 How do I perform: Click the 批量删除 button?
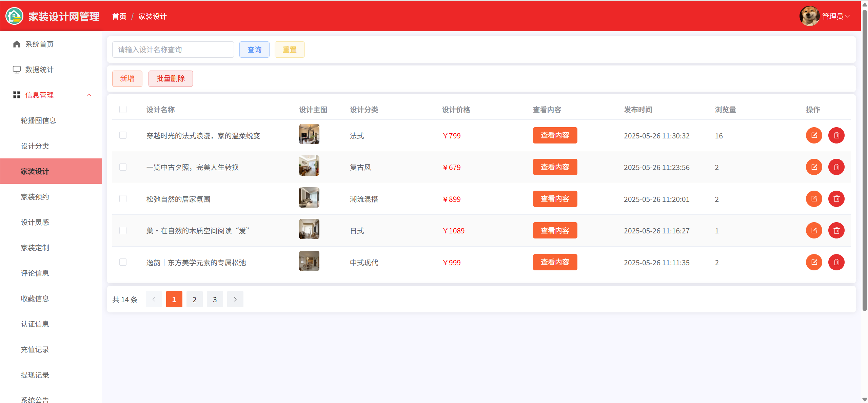pyautogui.click(x=171, y=79)
